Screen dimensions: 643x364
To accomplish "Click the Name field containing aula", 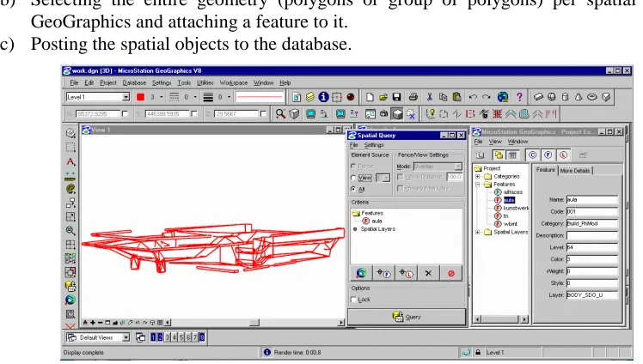I will 591,200.
